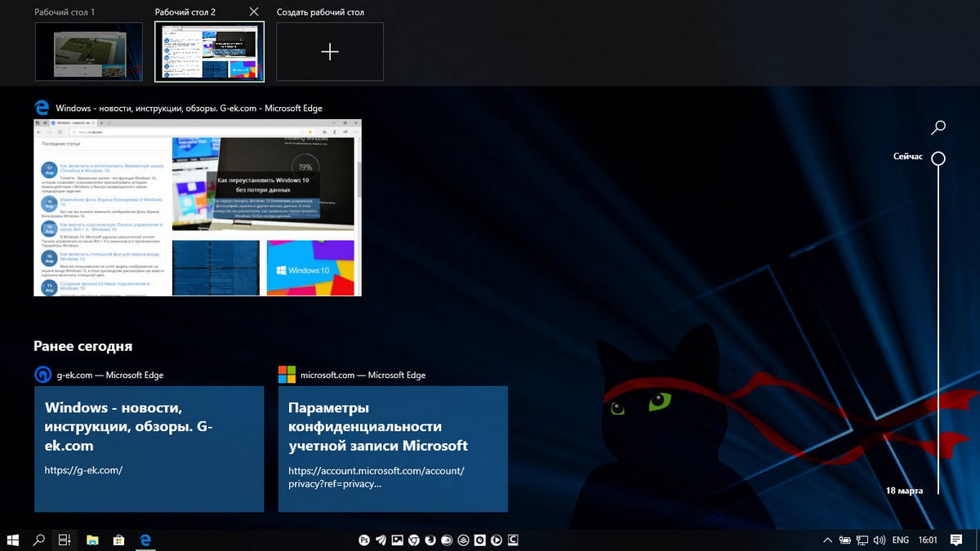Click the volume speaker tray icon

(879, 540)
